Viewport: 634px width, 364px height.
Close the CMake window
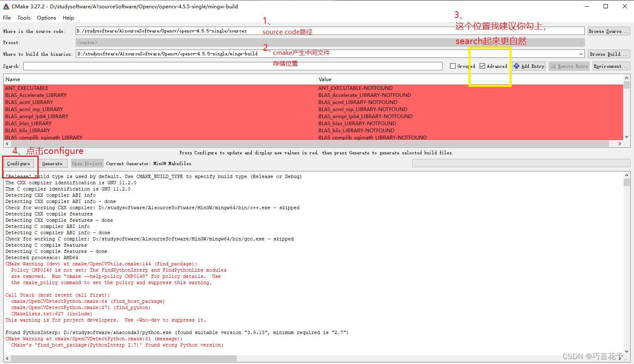coord(624,6)
